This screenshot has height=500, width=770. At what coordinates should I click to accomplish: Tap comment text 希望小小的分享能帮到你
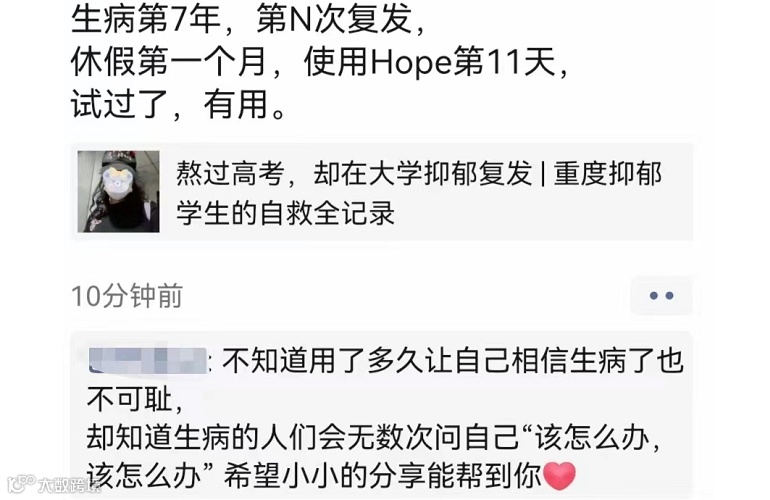pyautogui.click(x=383, y=475)
